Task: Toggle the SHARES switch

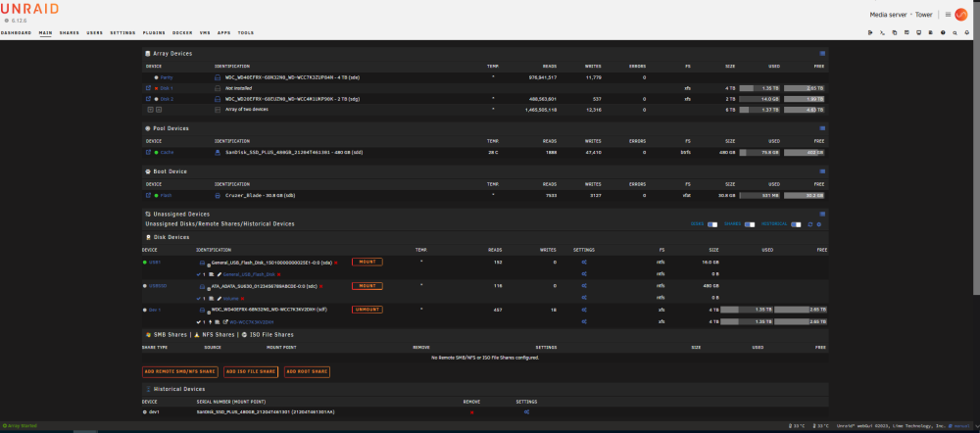Action: click(x=750, y=224)
